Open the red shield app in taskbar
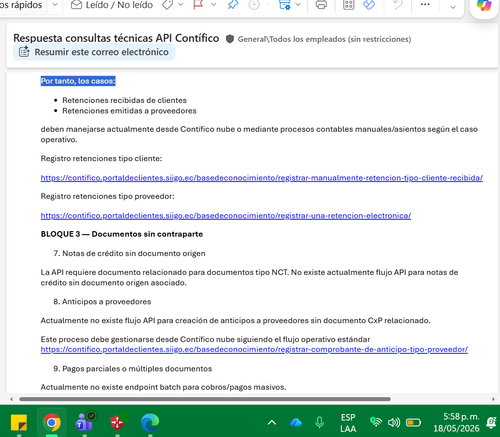 (118, 422)
